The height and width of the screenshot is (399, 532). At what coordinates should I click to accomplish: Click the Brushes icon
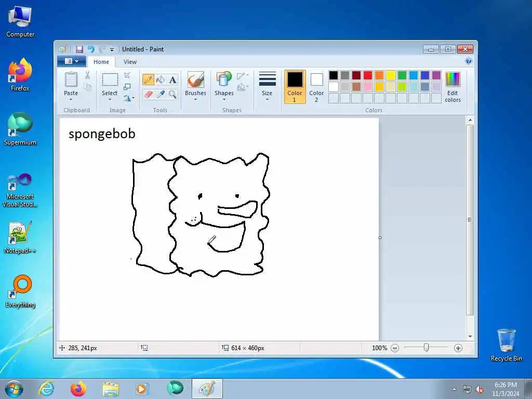tap(195, 79)
